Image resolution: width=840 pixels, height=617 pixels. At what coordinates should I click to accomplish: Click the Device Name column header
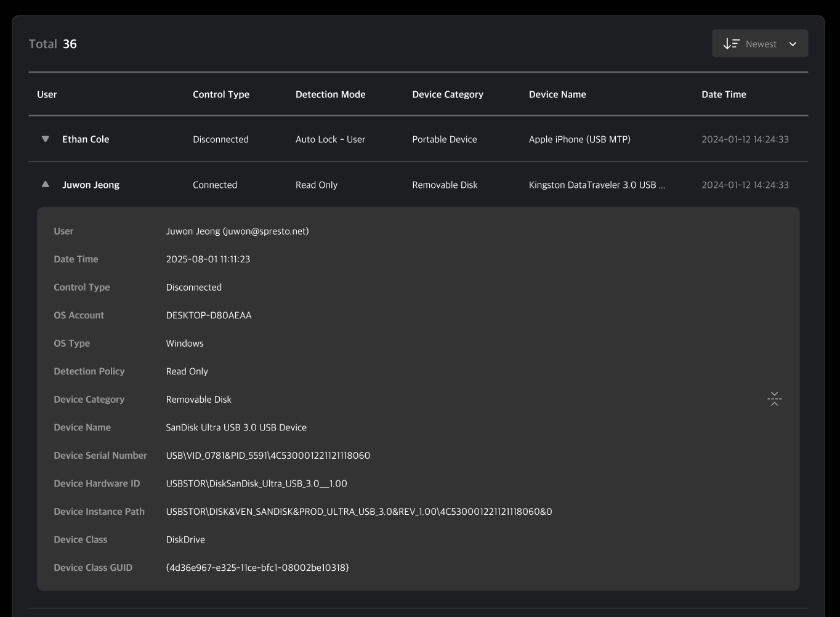point(557,94)
